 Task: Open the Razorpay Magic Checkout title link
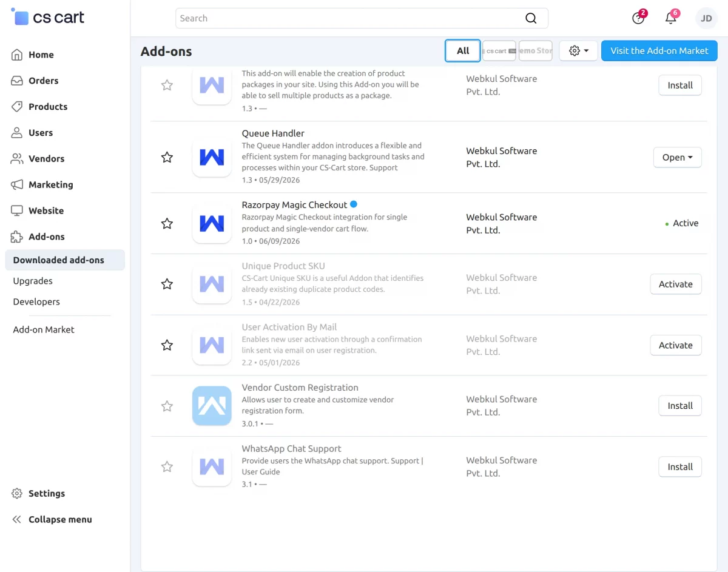pyautogui.click(x=294, y=205)
